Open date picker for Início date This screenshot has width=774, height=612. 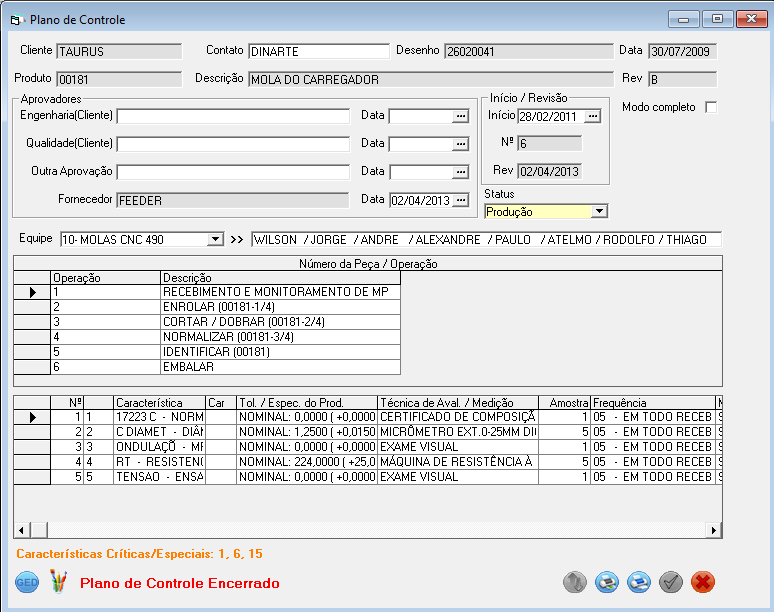[x=593, y=116]
